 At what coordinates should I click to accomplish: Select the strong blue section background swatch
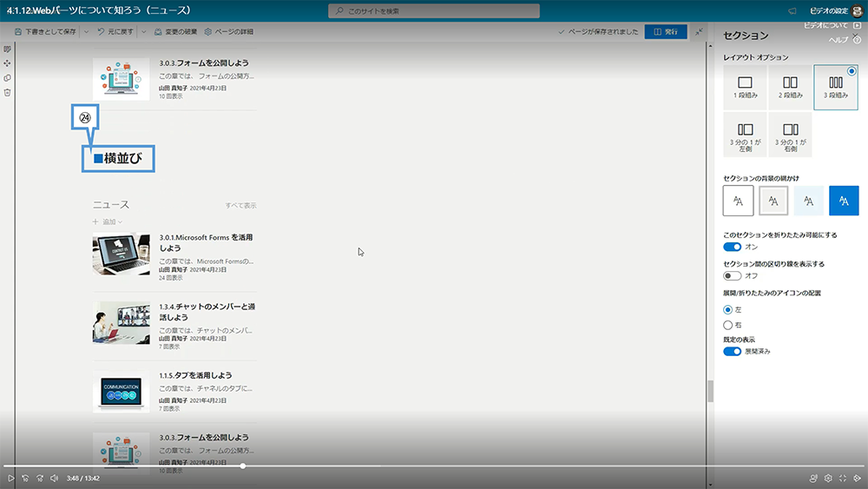(x=844, y=201)
